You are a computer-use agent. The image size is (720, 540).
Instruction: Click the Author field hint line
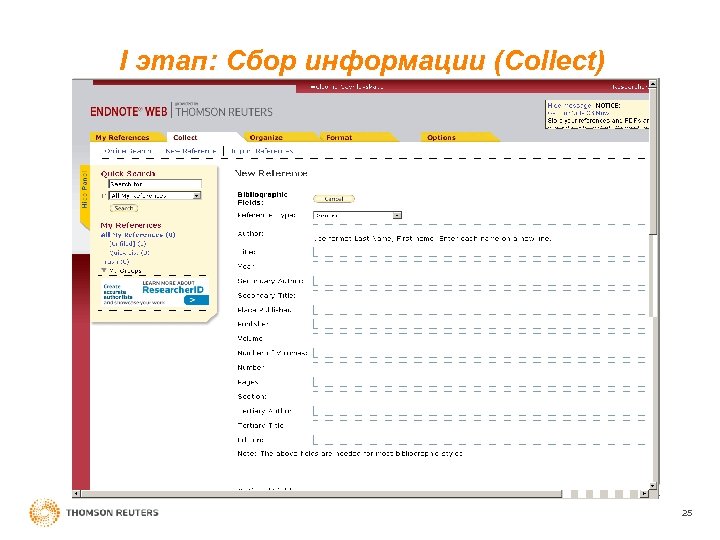(x=432, y=239)
